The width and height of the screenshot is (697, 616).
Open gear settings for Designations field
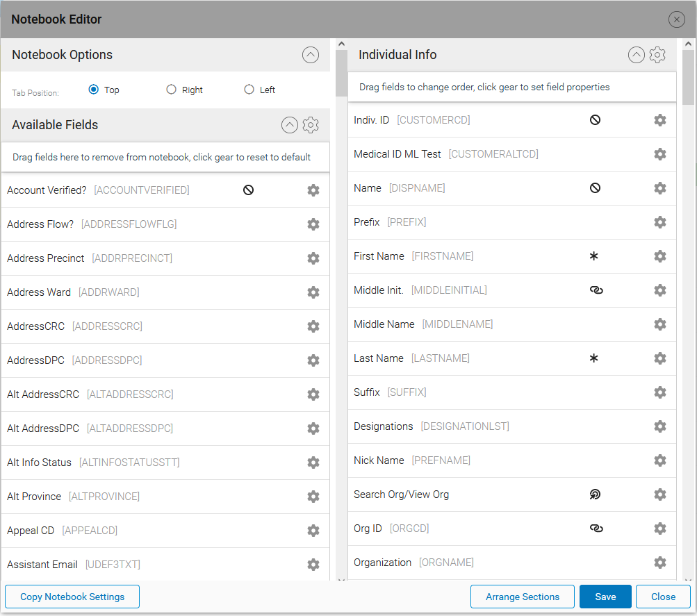pos(660,426)
